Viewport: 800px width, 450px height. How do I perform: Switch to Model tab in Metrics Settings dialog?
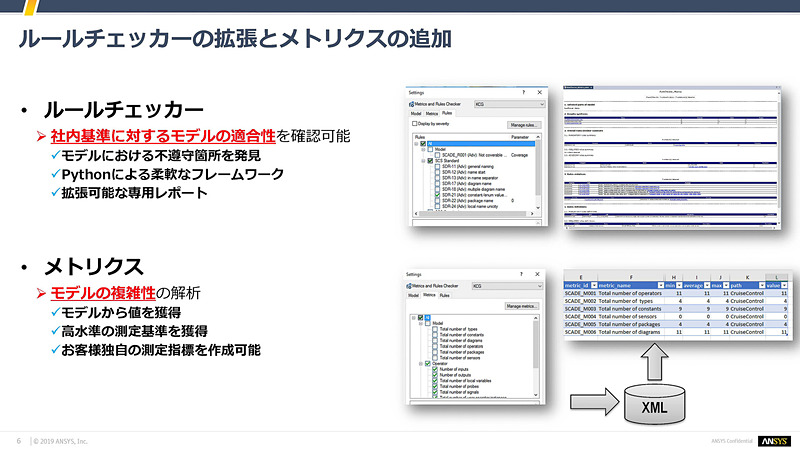[x=413, y=295]
